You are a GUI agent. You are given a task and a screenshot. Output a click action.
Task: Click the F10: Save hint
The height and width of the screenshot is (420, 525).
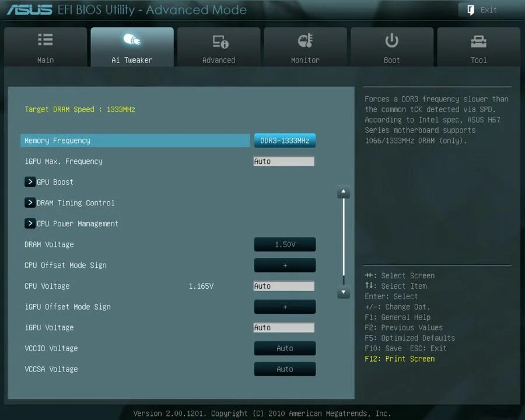383,348
